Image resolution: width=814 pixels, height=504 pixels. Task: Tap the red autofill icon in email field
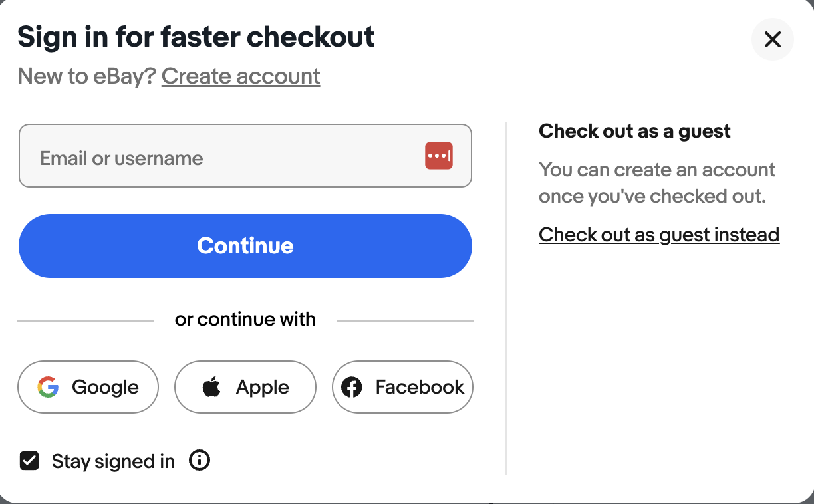(x=439, y=155)
